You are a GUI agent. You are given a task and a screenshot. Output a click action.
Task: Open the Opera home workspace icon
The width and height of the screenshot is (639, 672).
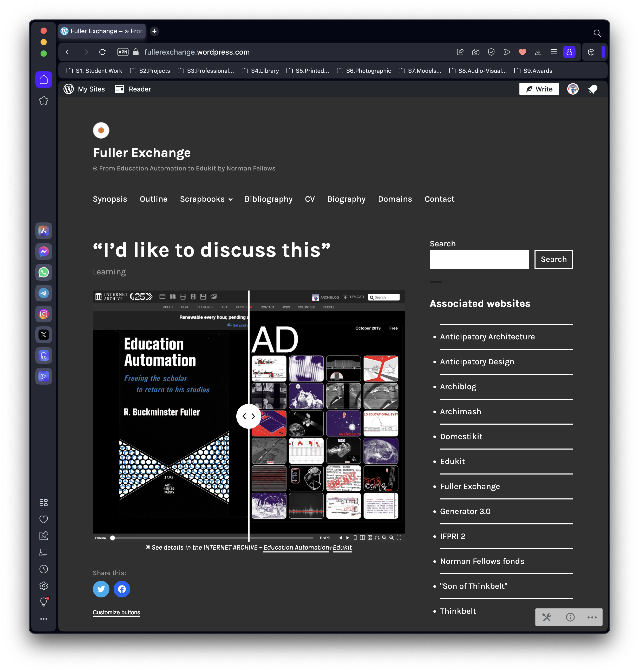(x=44, y=80)
